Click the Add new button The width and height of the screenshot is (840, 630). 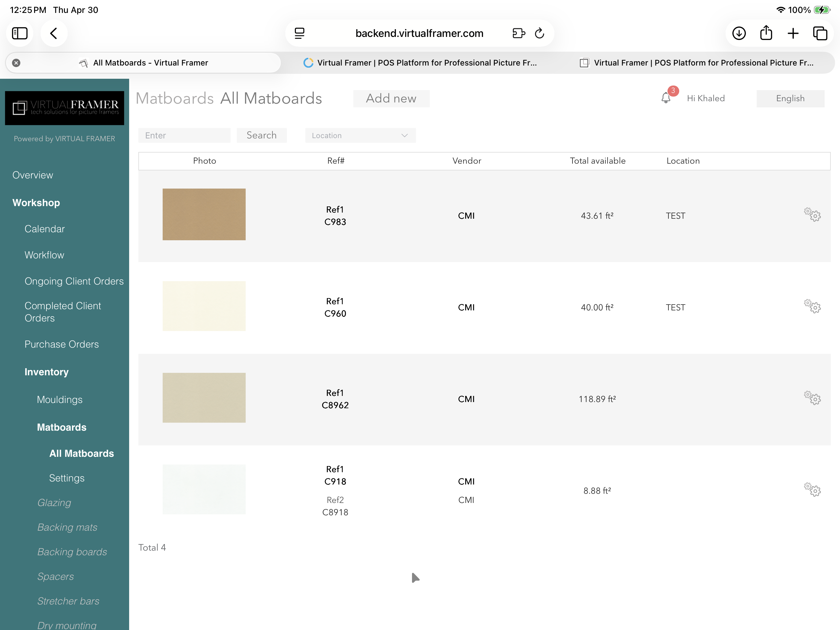coord(391,98)
